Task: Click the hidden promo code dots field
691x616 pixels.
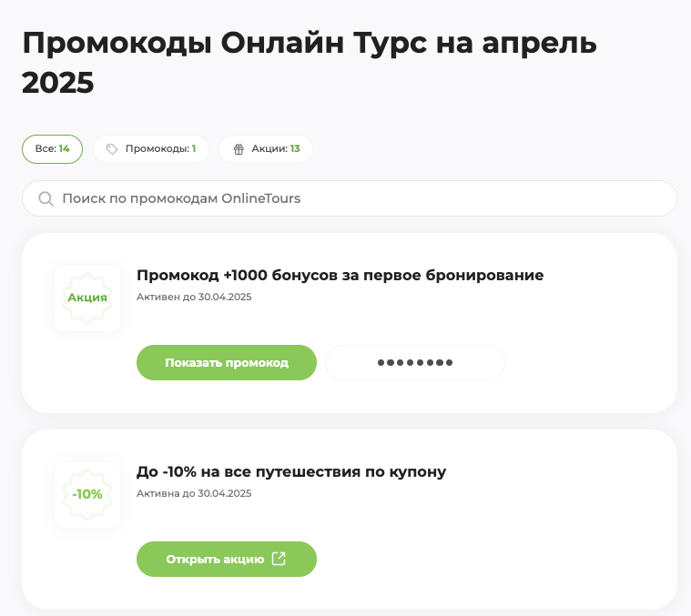Action: [415, 362]
